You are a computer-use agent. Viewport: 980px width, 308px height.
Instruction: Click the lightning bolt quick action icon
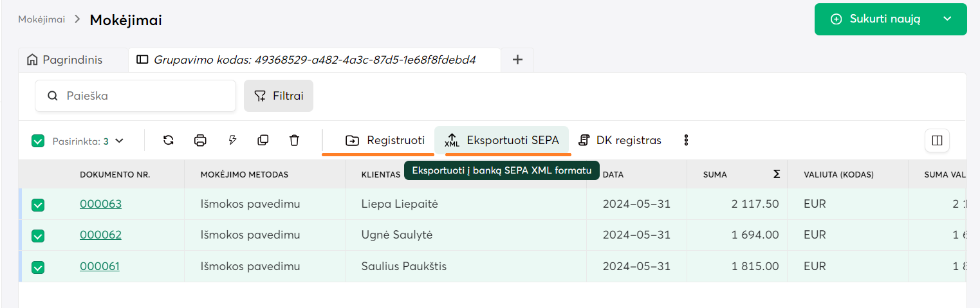(x=232, y=140)
